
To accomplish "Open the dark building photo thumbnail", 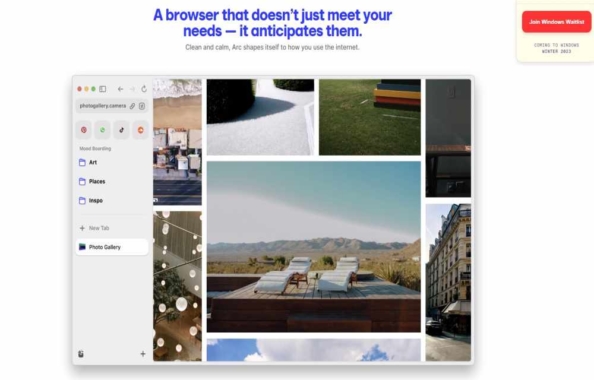I will pyautogui.click(x=448, y=138).
